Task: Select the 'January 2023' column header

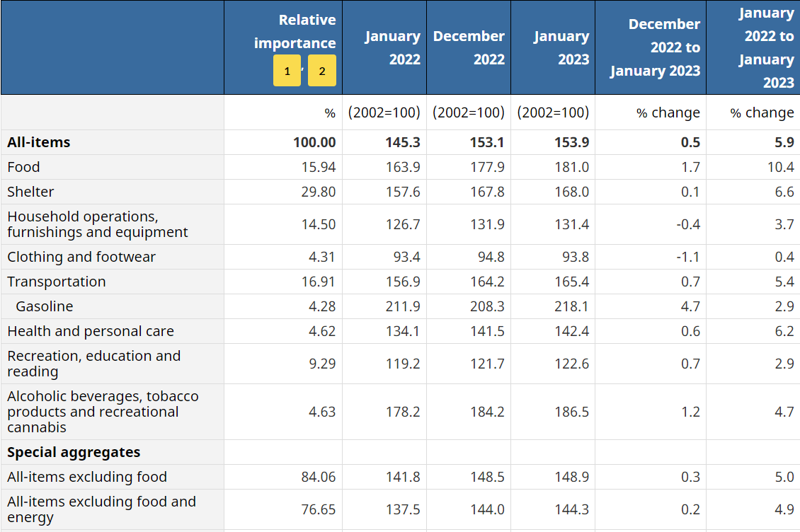Action: [553, 47]
